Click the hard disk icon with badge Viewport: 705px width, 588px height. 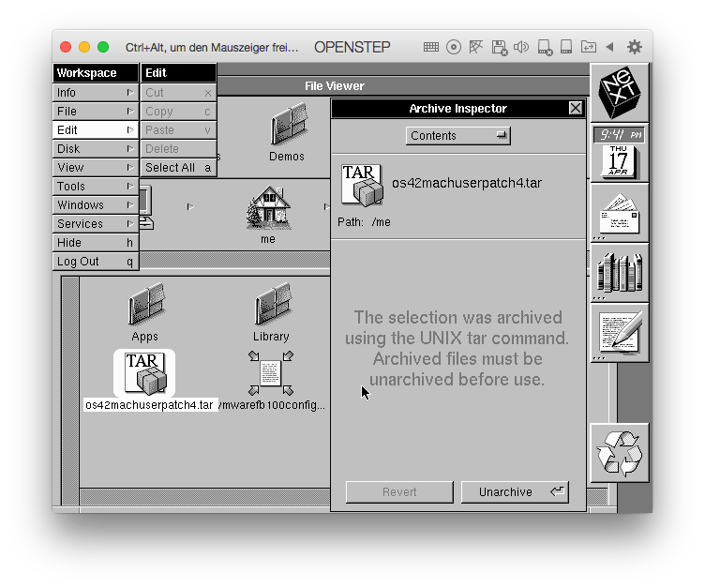click(x=545, y=47)
